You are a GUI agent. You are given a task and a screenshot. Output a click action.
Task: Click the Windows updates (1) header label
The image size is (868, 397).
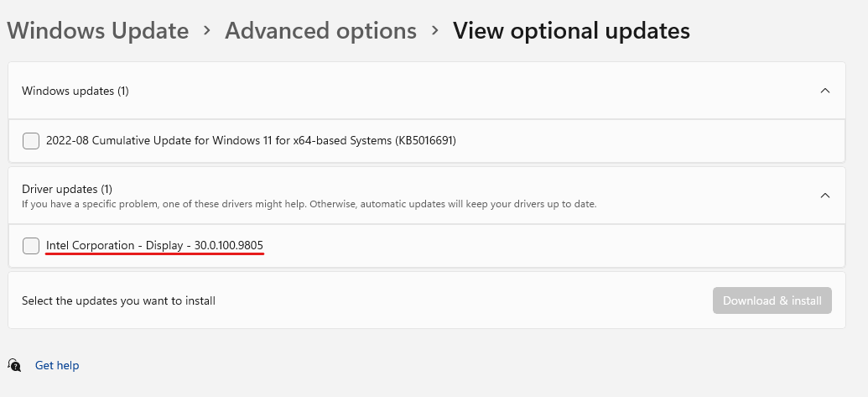pyautogui.click(x=75, y=91)
